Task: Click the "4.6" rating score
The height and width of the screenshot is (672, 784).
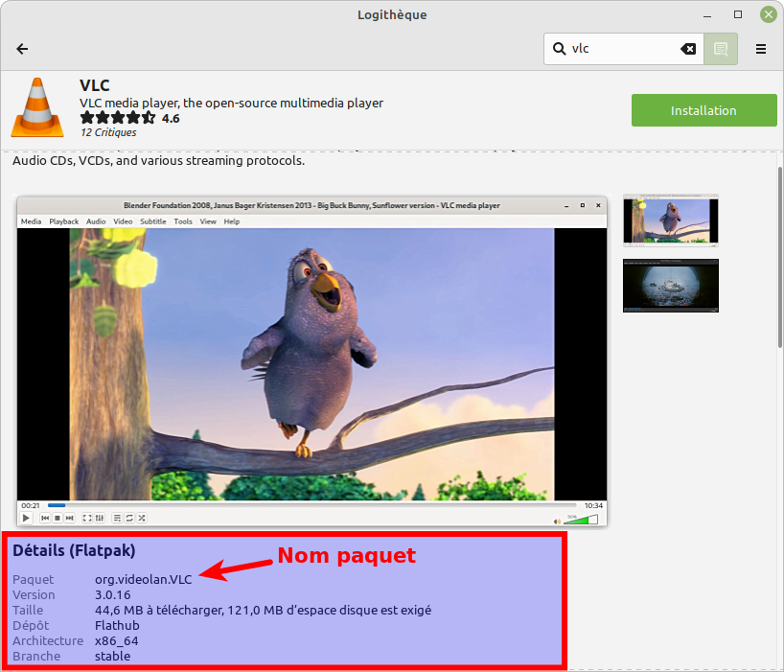Action: [171, 119]
